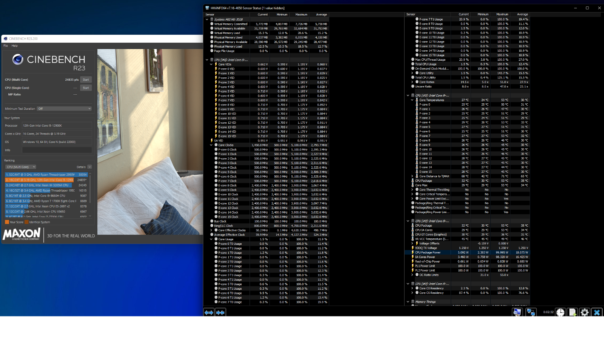Expand the Core Effective Clocks node
The image size is (604, 364).
tap(211, 230)
